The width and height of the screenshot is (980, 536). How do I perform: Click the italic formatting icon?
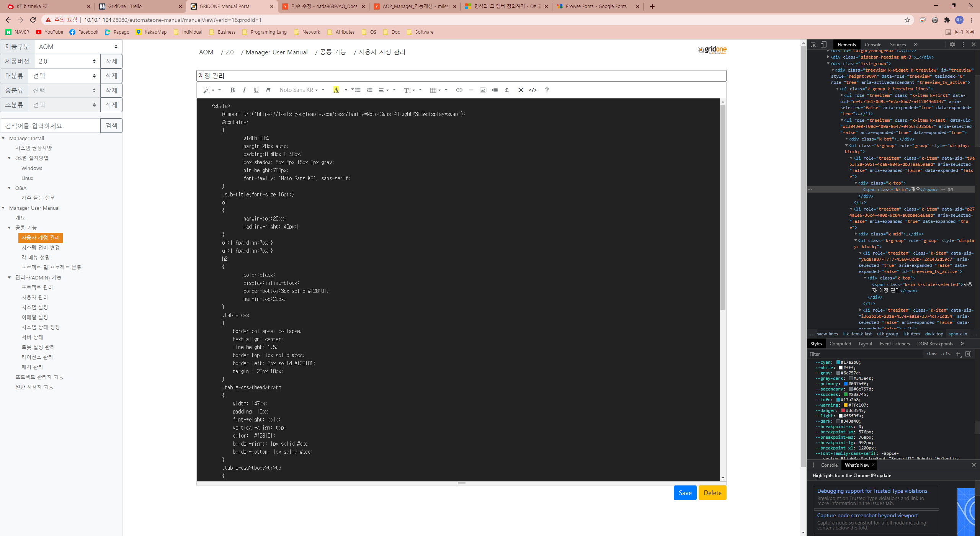244,90
